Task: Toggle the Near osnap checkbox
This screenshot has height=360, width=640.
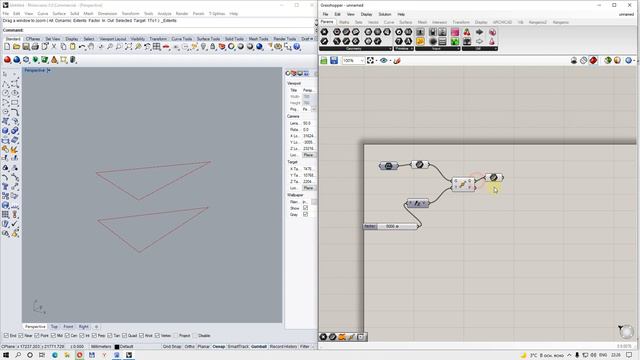Action: pyautogui.click(x=21, y=336)
